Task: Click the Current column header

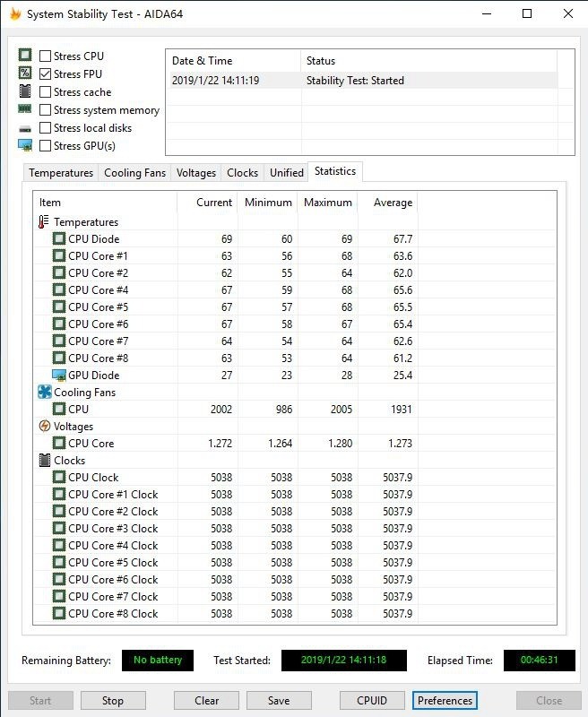Action: tap(208, 203)
